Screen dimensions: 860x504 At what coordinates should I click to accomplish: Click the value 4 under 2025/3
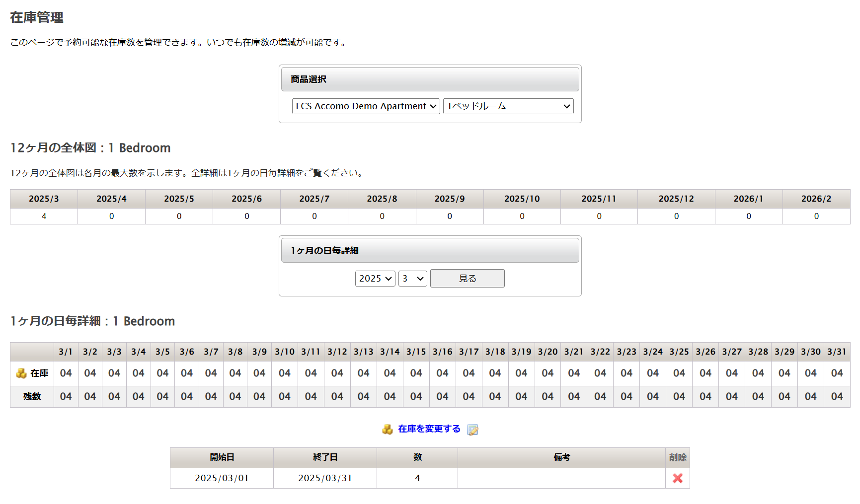pos(44,216)
